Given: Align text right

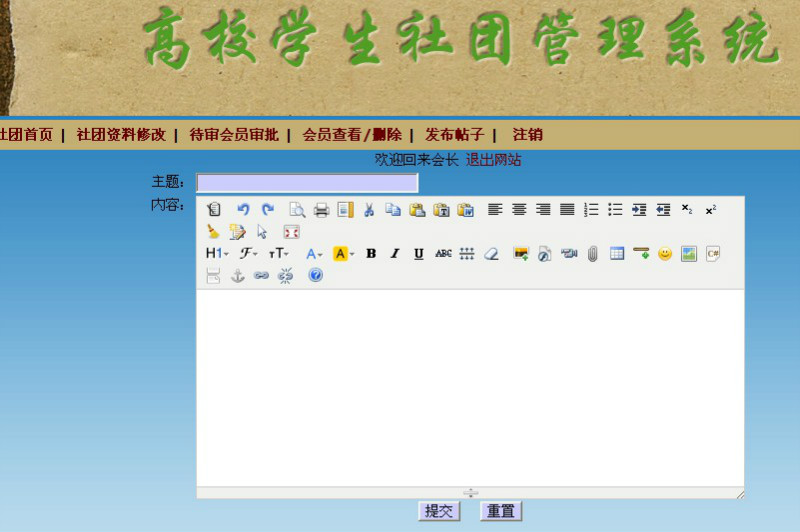Looking at the screenshot, I should [x=543, y=210].
